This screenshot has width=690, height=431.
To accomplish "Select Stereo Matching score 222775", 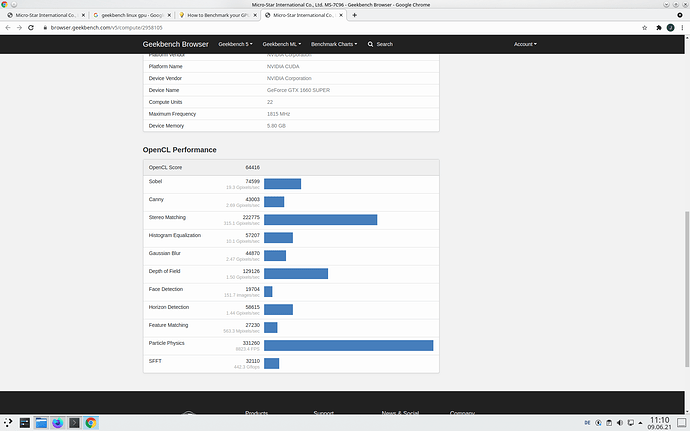I will click(251, 217).
